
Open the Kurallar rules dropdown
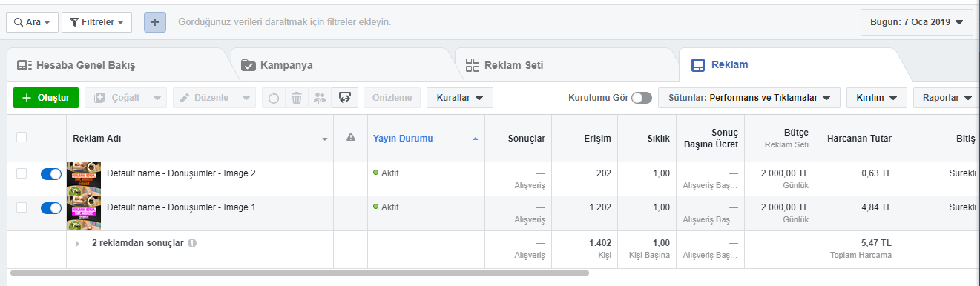click(460, 98)
